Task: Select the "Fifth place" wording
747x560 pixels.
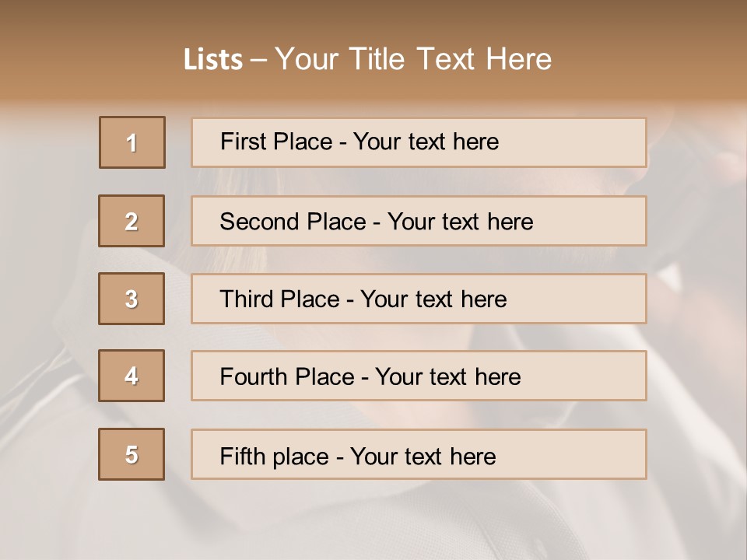Action: [x=272, y=457]
